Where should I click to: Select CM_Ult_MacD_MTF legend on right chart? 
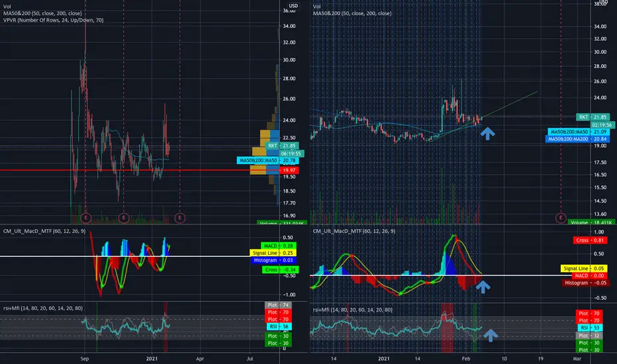point(354,231)
